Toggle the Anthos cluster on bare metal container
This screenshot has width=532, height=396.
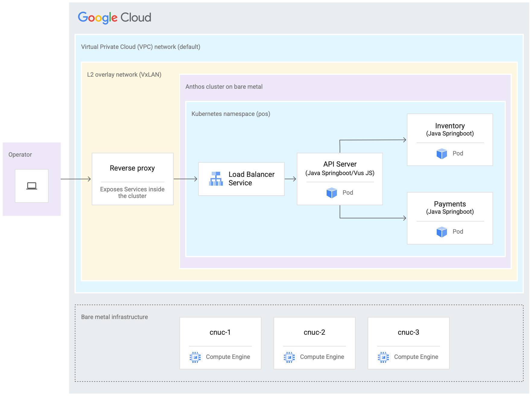point(224,87)
